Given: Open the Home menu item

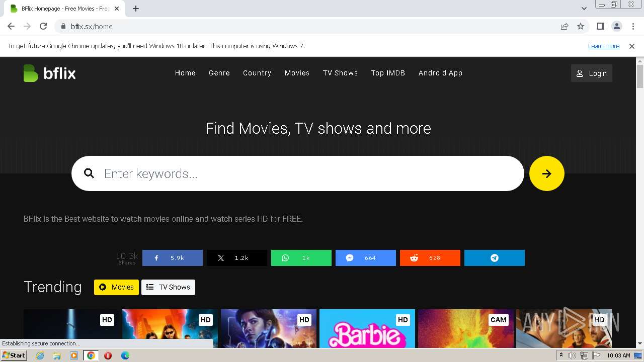Looking at the screenshot, I should click(185, 73).
